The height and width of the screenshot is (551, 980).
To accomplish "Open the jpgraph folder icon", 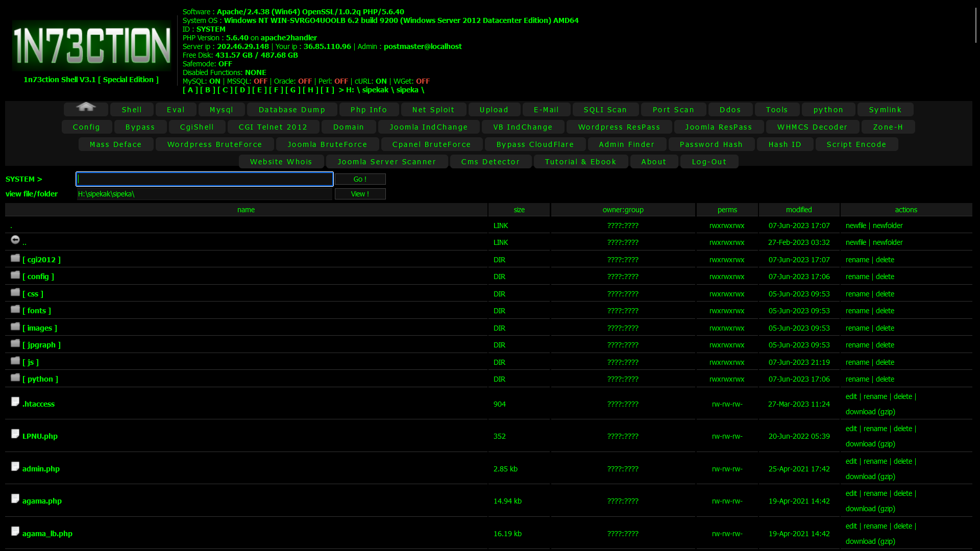I will [15, 343].
